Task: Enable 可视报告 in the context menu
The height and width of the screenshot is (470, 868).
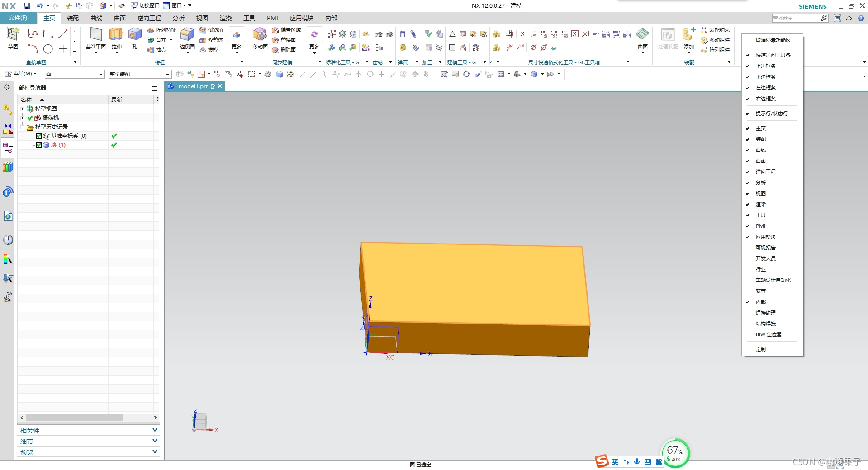Action: (x=773, y=248)
